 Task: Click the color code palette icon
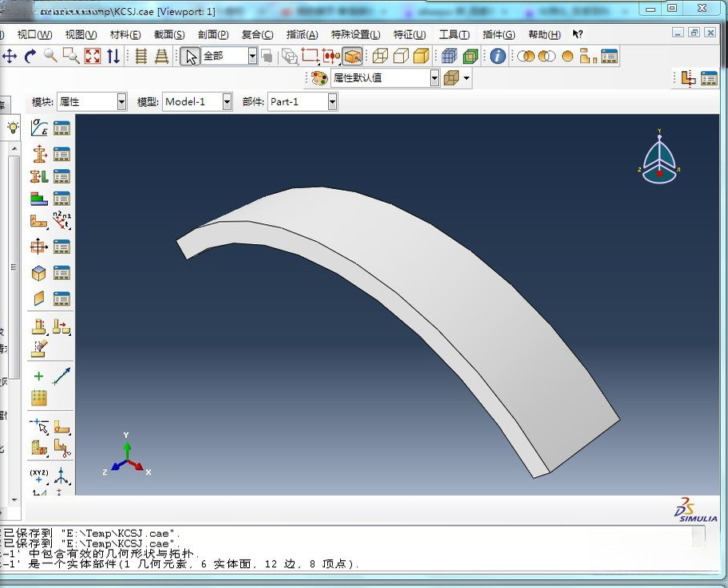click(x=319, y=78)
